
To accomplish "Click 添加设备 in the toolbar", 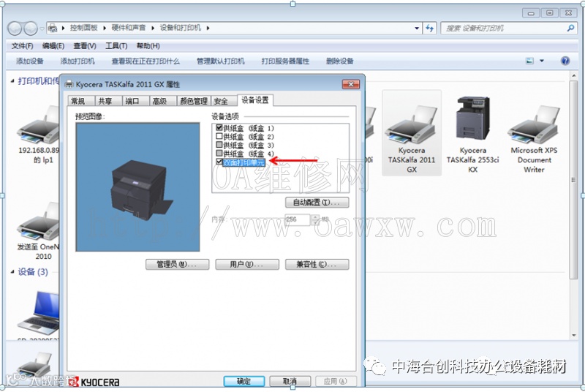I will (30, 61).
